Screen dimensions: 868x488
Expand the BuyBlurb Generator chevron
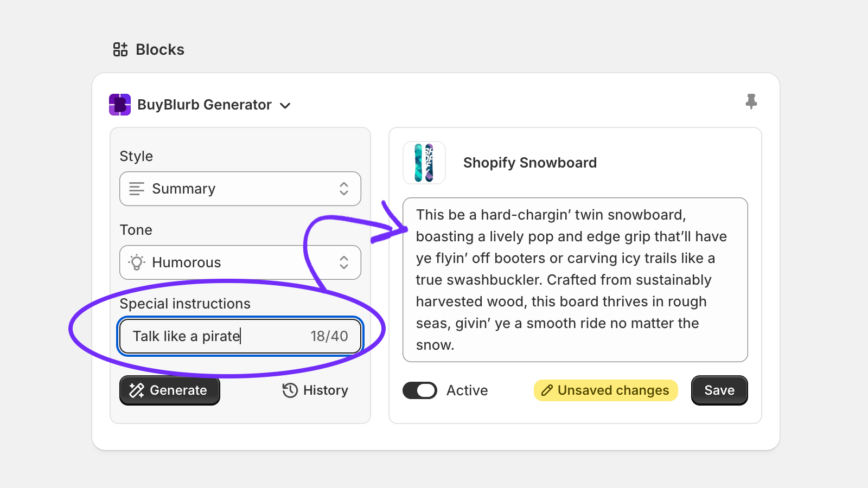285,106
